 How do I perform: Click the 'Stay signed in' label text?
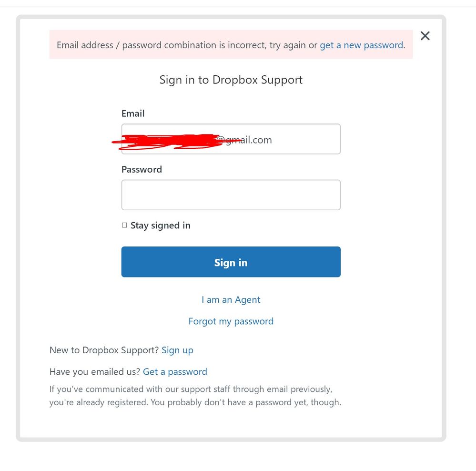pos(161,225)
